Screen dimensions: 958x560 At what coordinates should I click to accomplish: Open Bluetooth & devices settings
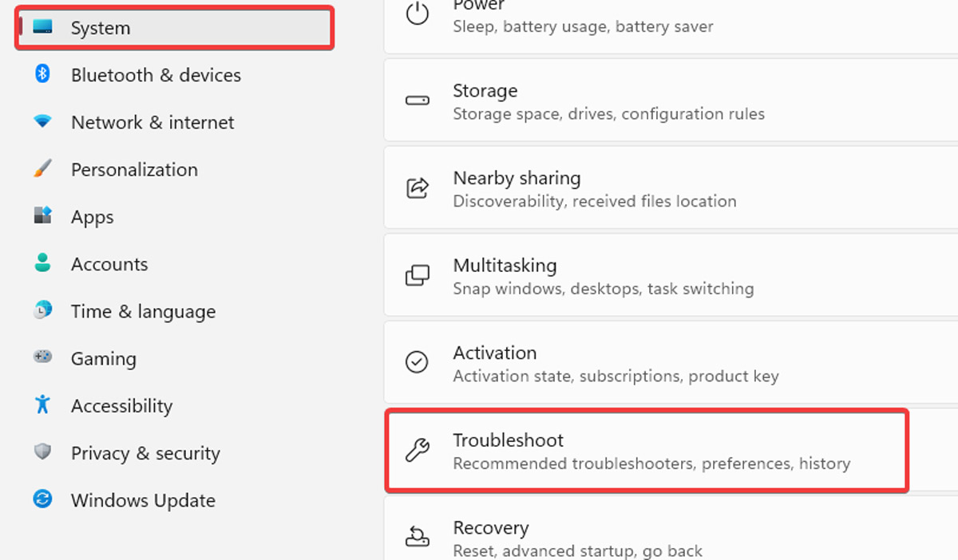click(x=156, y=75)
